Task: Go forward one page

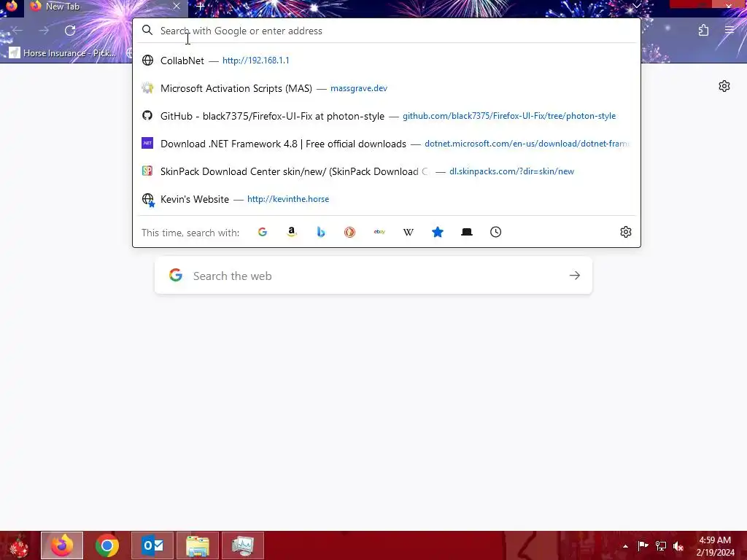Action: coord(44,31)
